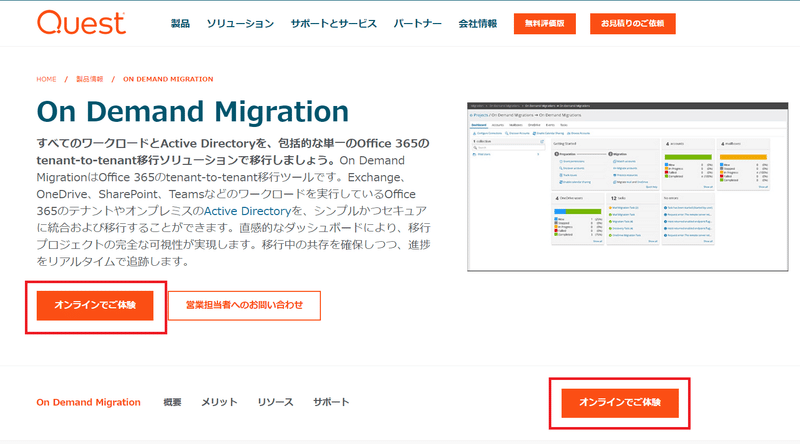The image size is (800, 446).
Task: Jump to メリット section
Action: [219, 402]
